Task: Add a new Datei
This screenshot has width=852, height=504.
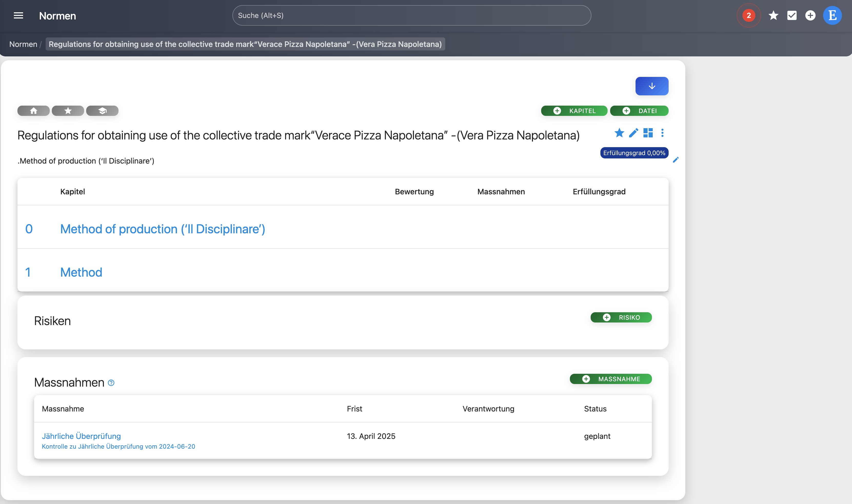Action: pos(639,111)
